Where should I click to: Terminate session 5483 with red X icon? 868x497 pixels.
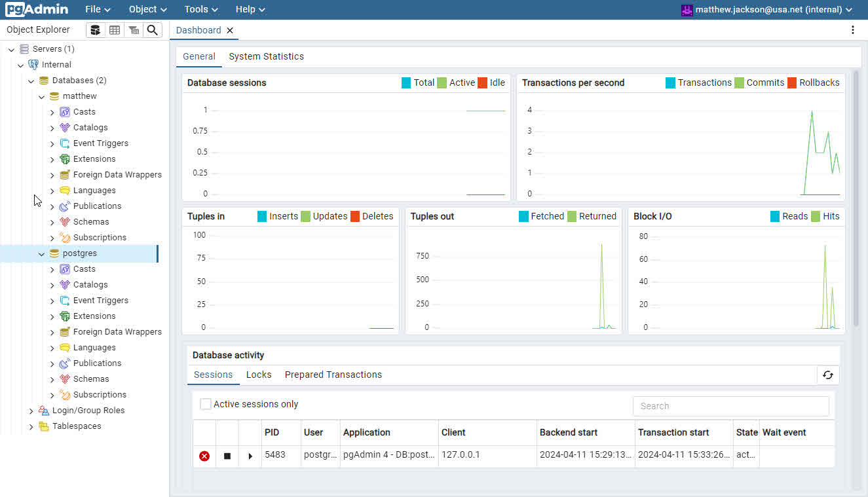pyautogui.click(x=204, y=456)
